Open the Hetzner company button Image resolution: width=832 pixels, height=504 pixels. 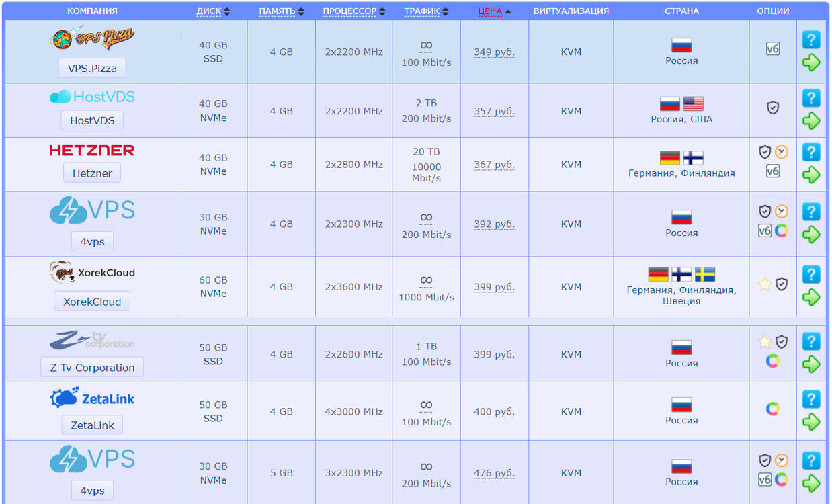[x=92, y=173]
